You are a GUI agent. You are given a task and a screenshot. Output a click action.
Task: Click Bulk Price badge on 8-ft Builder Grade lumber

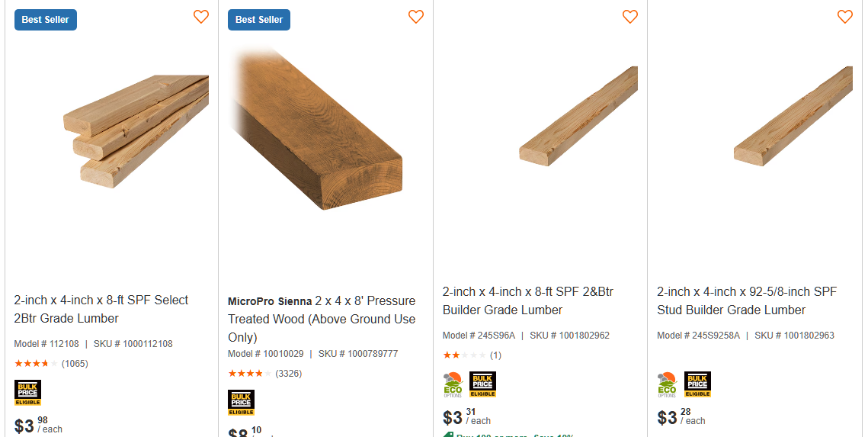pos(482,384)
